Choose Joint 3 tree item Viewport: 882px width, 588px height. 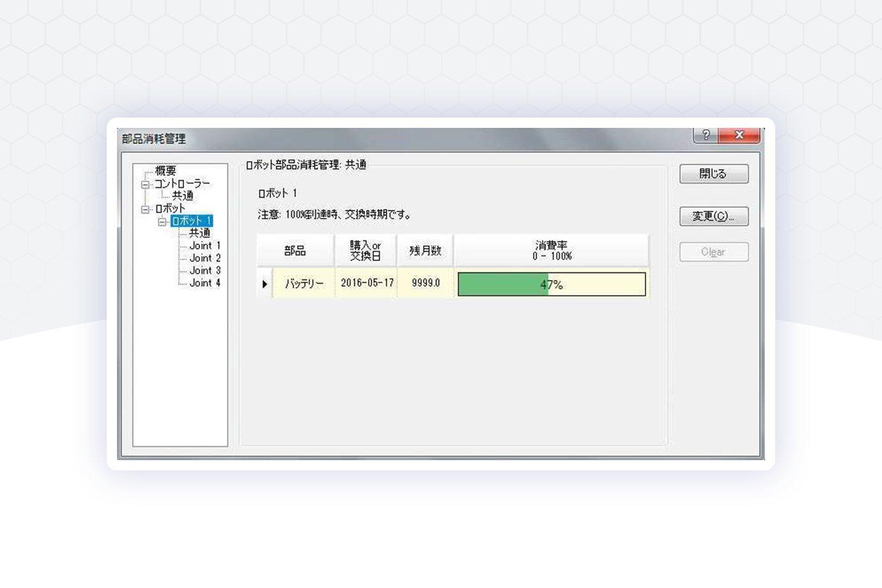click(205, 270)
